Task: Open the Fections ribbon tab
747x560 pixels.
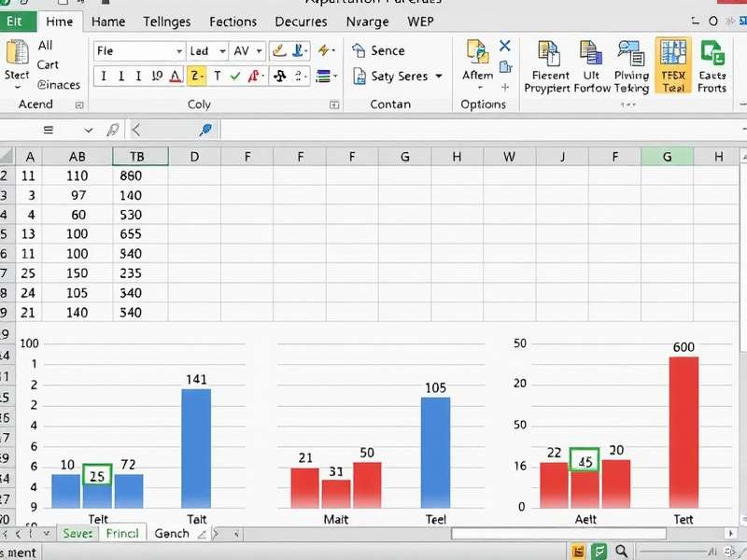Action: click(233, 21)
